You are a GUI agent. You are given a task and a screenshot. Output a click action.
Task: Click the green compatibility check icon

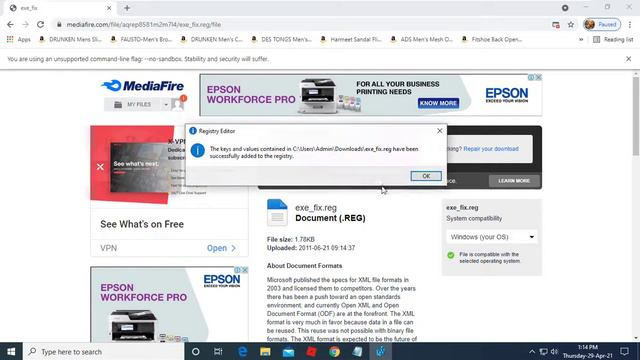451,255
